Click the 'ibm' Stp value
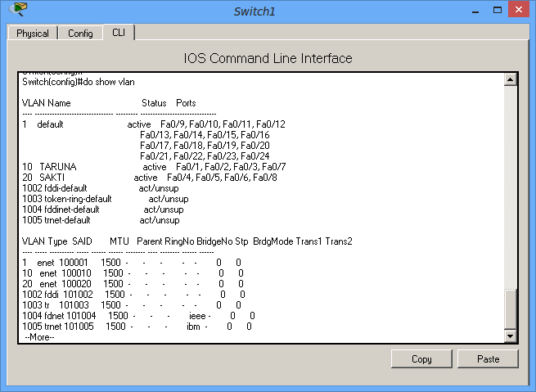Viewport: 536px width, 392px height. [193, 327]
